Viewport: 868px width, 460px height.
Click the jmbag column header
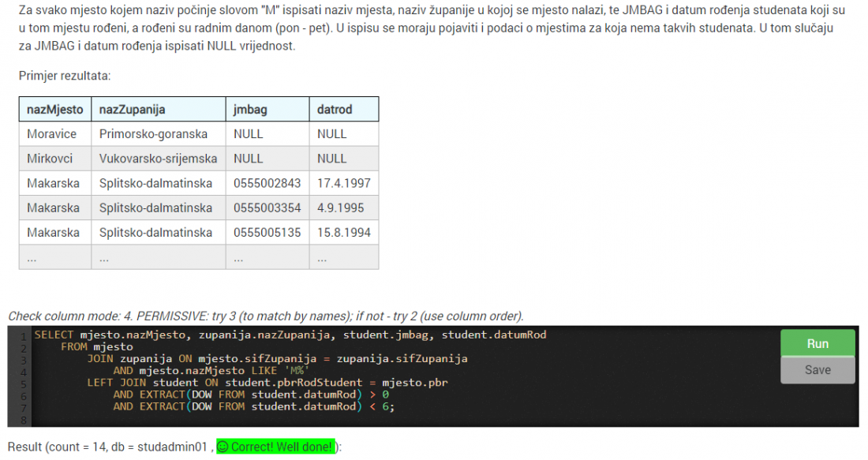(x=268, y=110)
